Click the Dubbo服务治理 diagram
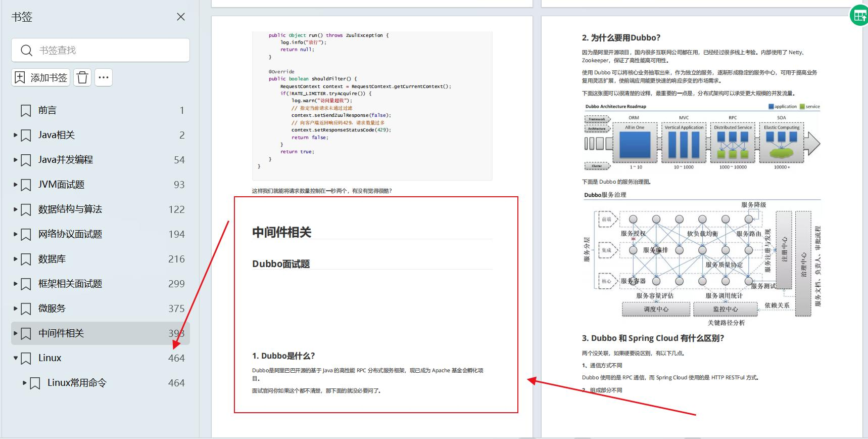 pos(702,259)
